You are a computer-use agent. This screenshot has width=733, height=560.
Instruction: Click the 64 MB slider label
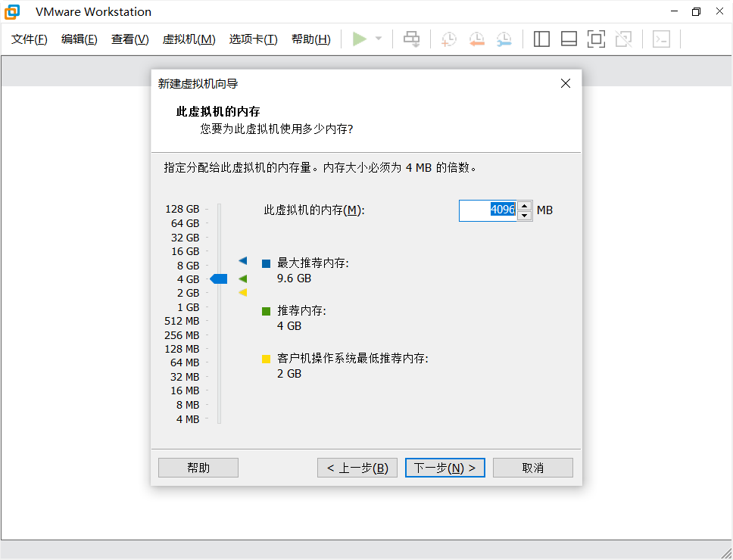click(x=185, y=362)
